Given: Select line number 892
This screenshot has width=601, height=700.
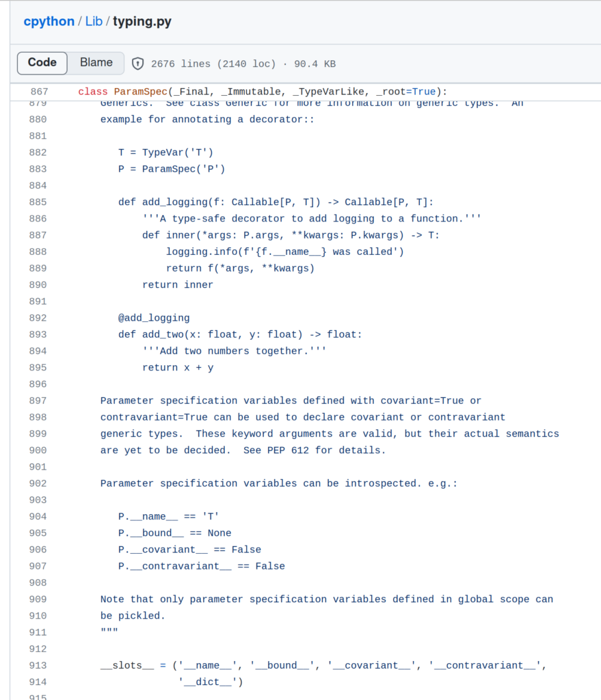Looking at the screenshot, I should [x=38, y=318].
